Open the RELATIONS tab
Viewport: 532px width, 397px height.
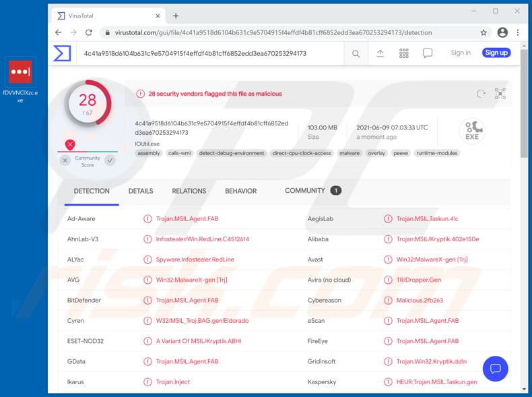coord(189,191)
